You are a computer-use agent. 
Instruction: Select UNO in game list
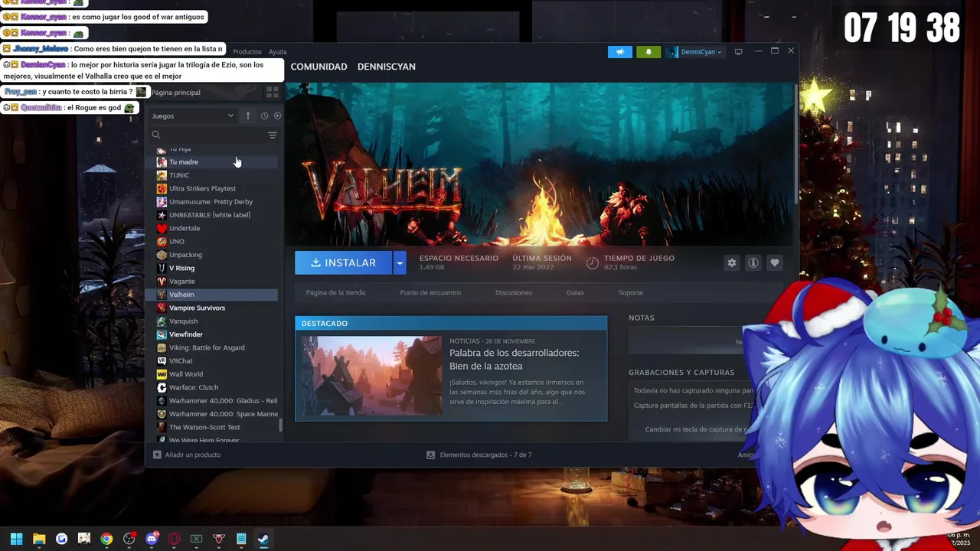(x=211, y=241)
